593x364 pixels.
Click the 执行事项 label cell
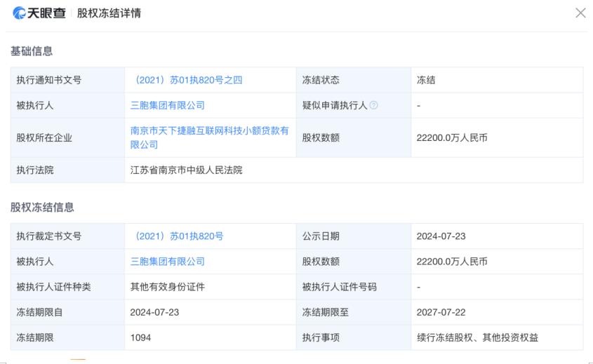(x=354, y=337)
